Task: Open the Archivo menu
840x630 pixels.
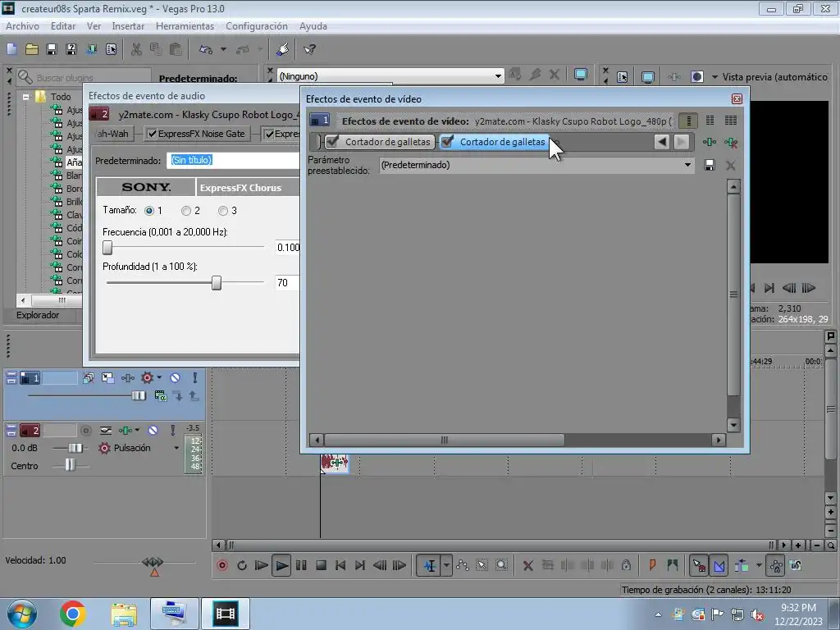Action: click(22, 26)
